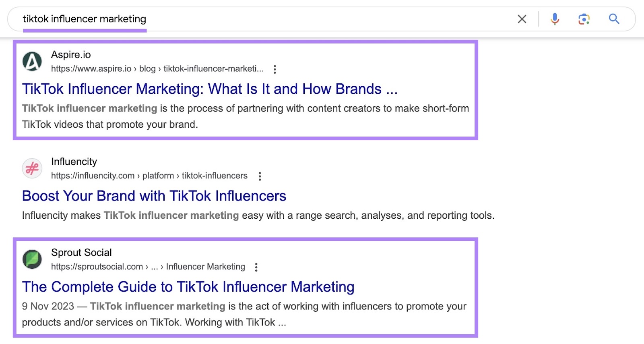Screen dimensions: 644x344
Task: Open the TikTok Influencer Marketing article from Aspire.io
Action: (209, 89)
